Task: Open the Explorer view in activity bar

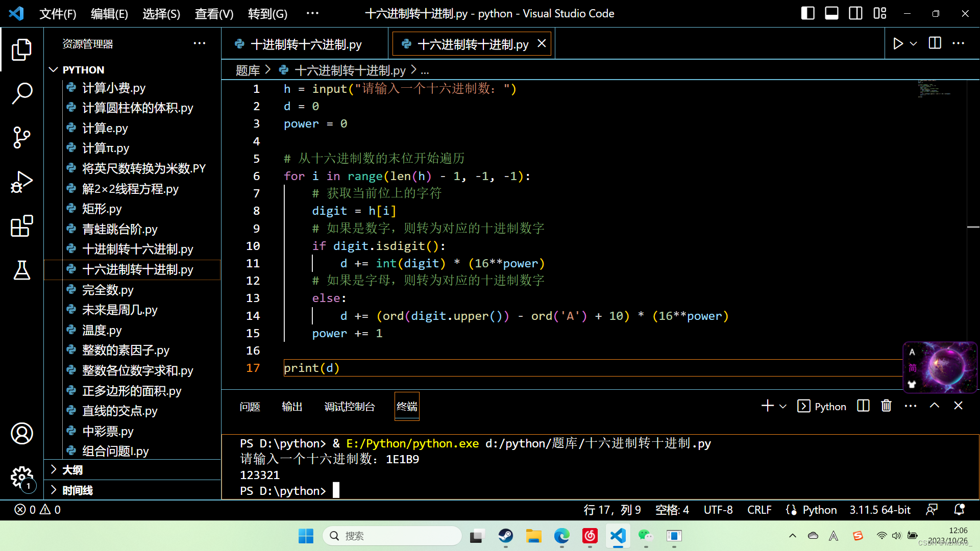Action: [21, 49]
